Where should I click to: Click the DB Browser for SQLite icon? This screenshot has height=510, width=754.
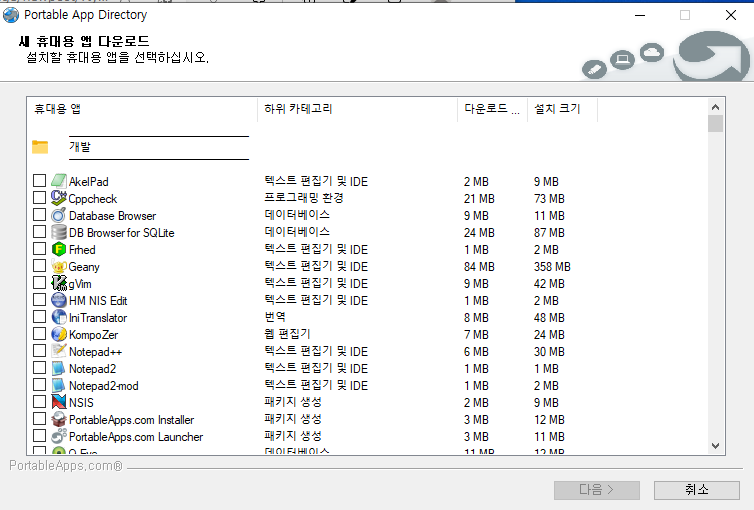[59, 232]
